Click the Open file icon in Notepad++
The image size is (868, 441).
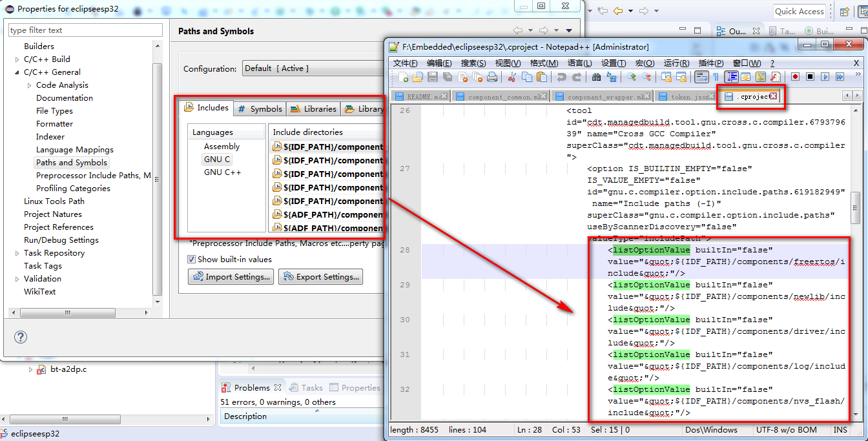point(418,77)
